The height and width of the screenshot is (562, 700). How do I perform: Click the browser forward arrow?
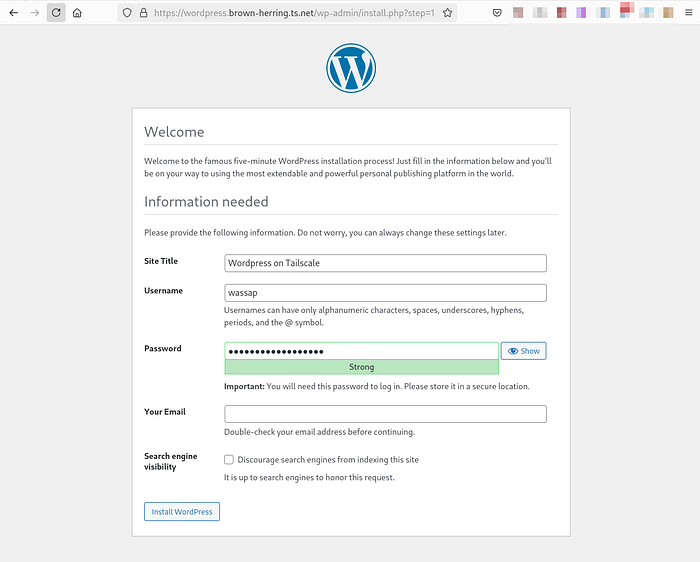pos(35,13)
